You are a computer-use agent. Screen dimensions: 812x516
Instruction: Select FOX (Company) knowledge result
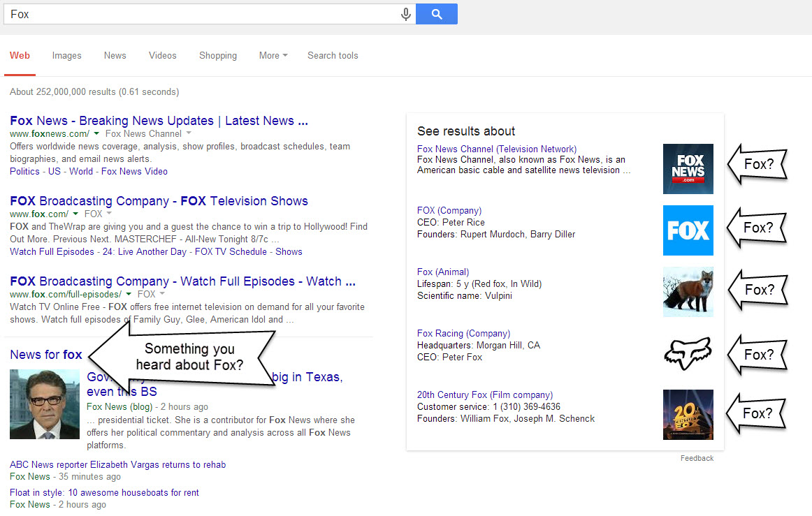[x=449, y=211]
